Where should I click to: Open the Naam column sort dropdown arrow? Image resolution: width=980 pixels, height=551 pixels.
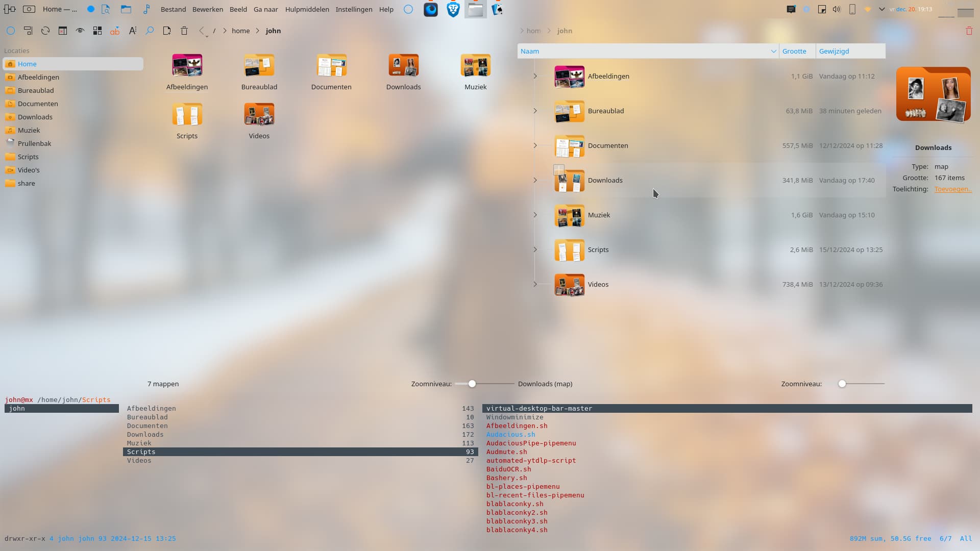pos(773,51)
